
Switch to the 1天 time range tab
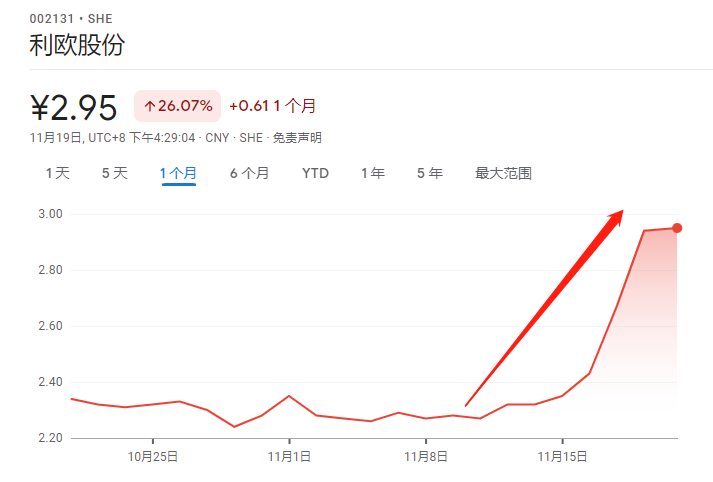pos(57,173)
